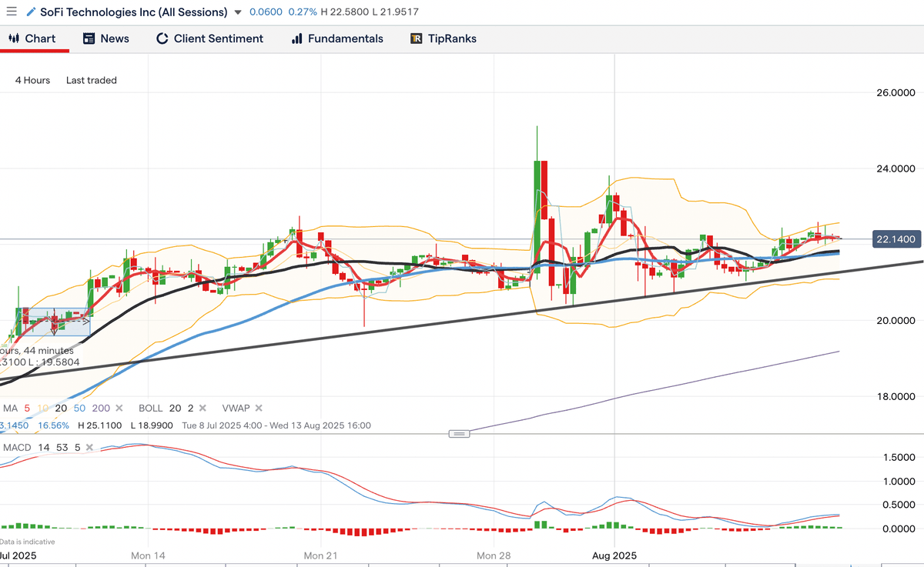Viewport: 924px width, 567px height.
Task: Select the MA 20 period value
Action: [61, 409]
